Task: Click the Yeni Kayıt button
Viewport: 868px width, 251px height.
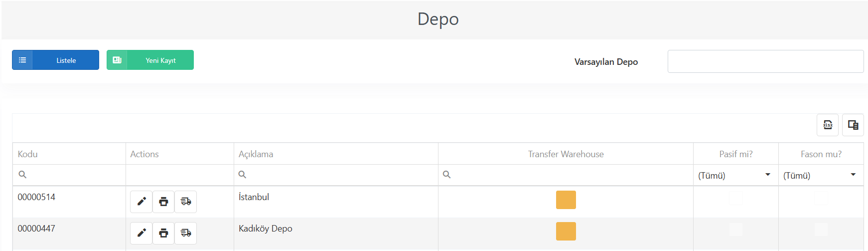Action: click(150, 60)
